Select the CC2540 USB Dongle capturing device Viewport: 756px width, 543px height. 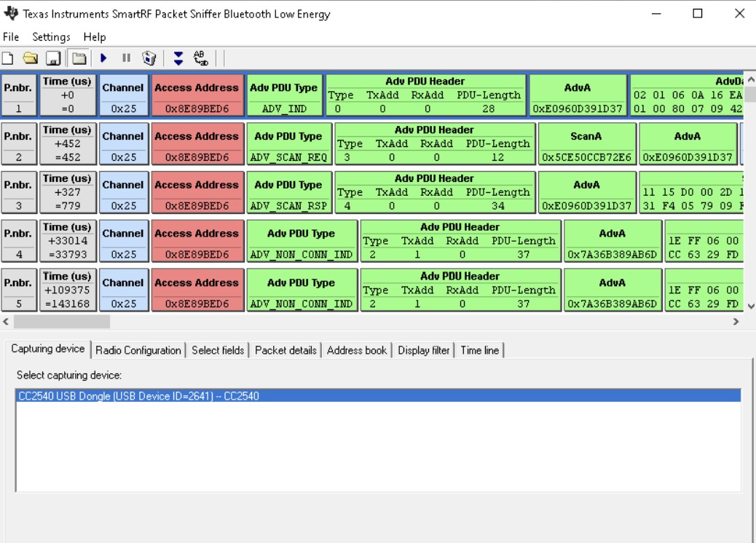(378, 396)
